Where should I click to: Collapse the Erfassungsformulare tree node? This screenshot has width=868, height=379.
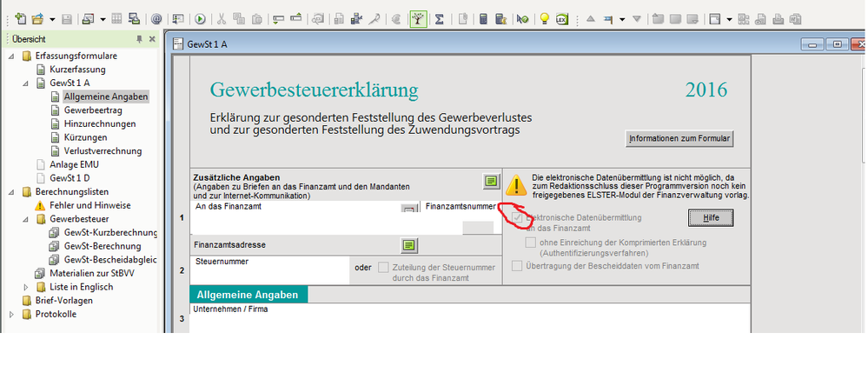click(12, 56)
